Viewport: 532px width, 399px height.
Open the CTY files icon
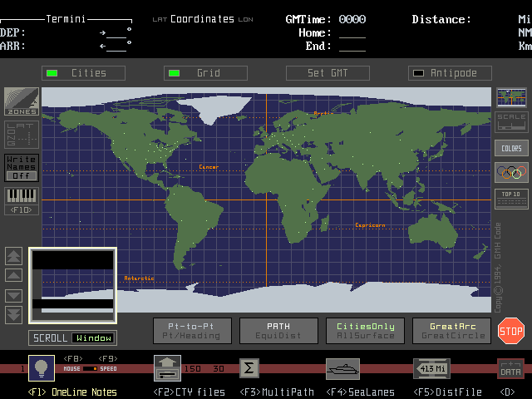(167, 368)
